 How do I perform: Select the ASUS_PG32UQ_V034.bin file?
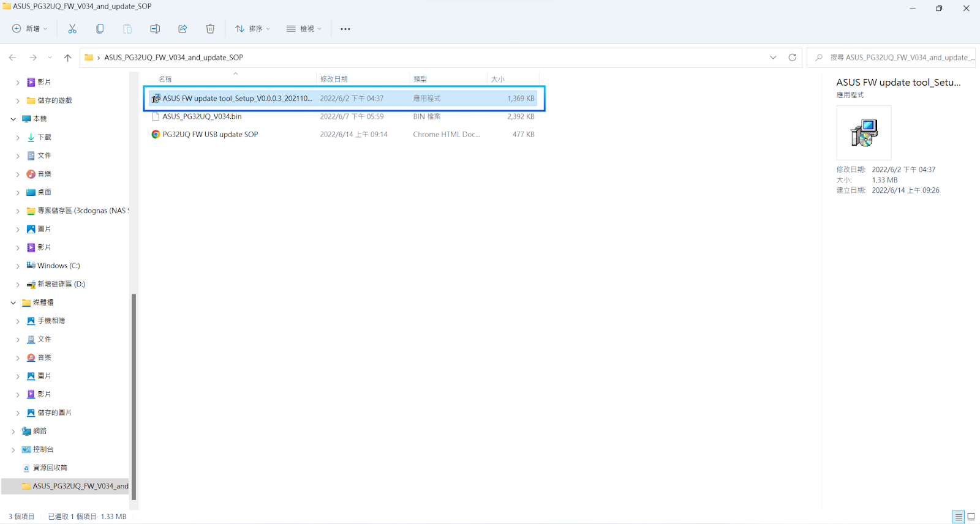pyautogui.click(x=343, y=116)
